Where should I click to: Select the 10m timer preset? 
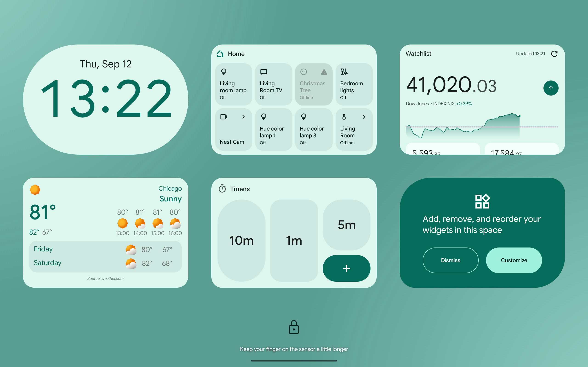(x=241, y=239)
